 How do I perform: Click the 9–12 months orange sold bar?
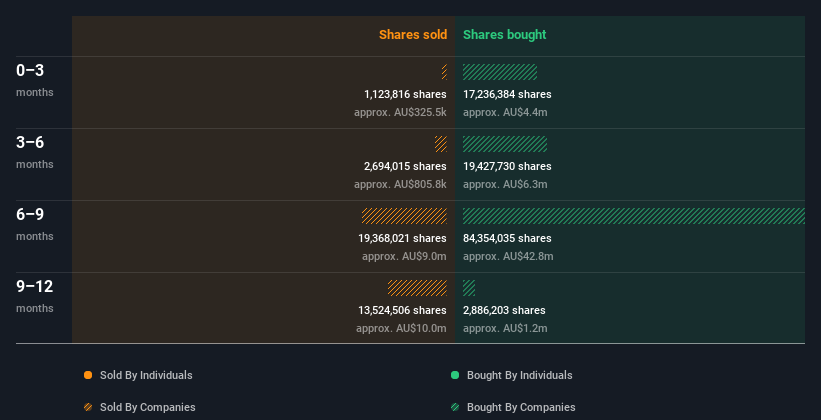tap(417, 288)
